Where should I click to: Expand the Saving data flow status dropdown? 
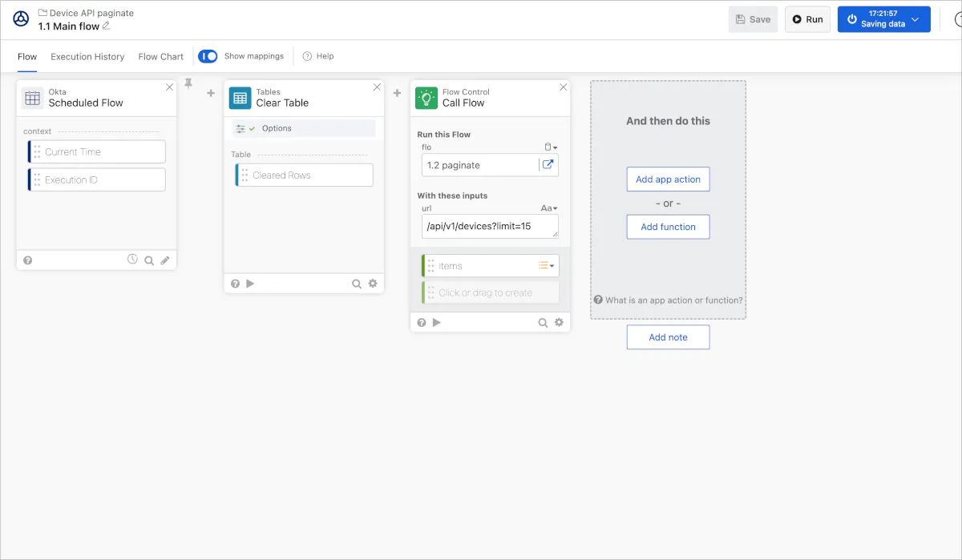(915, 19)
